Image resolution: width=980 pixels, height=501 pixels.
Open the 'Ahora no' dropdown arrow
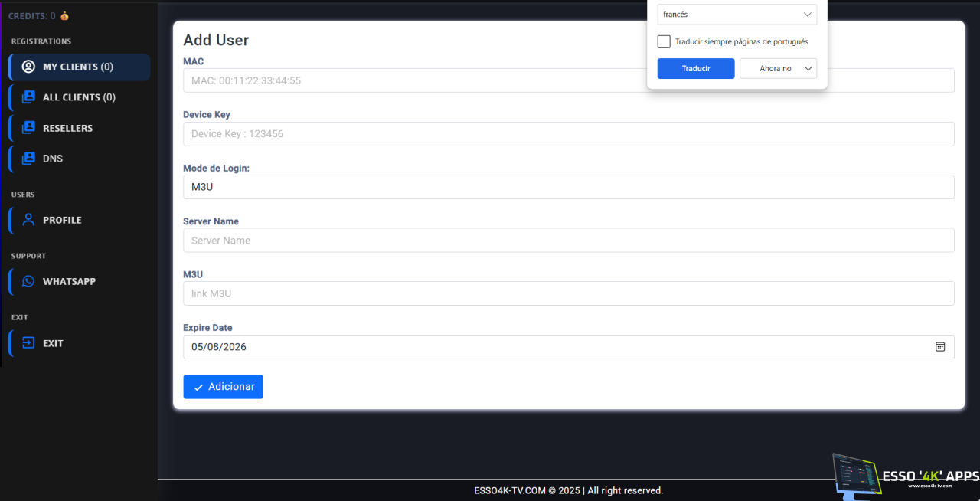808,69
